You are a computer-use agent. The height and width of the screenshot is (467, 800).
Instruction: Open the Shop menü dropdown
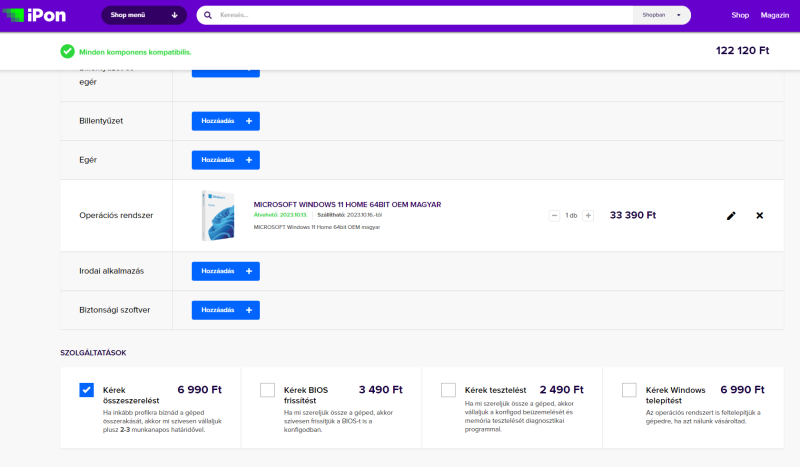coord(144,15)
